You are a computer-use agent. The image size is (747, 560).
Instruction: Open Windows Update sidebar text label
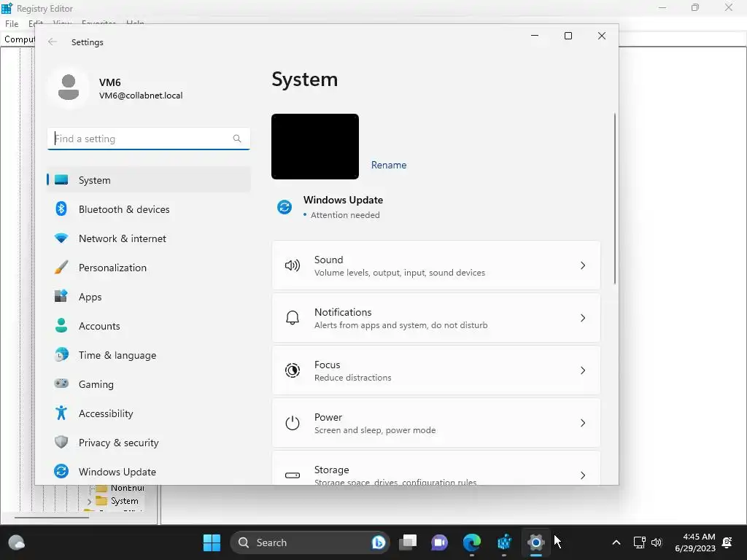click(117, 472)
